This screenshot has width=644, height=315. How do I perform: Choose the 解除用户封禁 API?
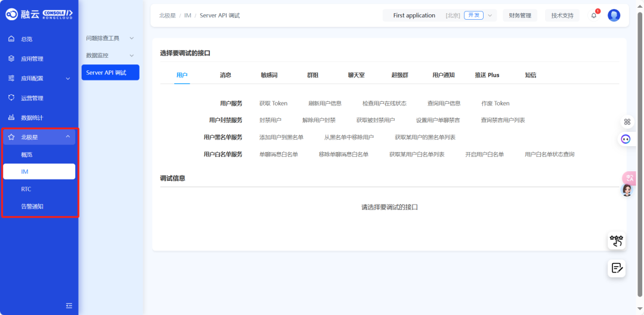point(318,121)
